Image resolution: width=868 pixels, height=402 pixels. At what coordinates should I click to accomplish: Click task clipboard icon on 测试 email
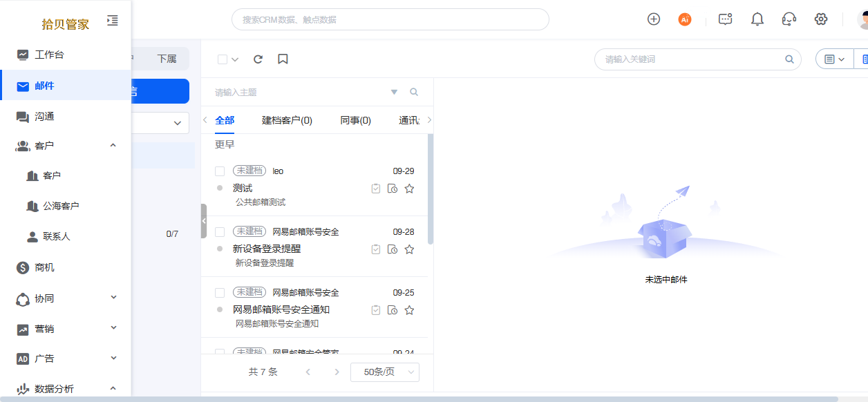pos(376,189)
